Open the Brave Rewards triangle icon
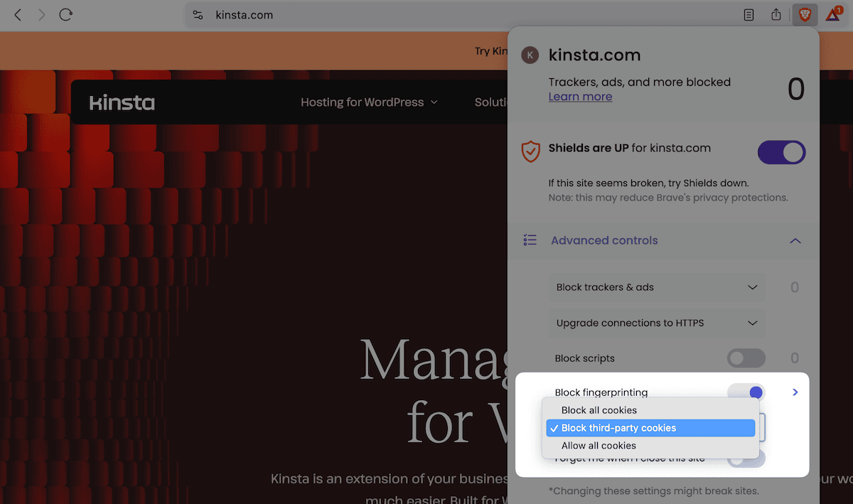Image resolution: width=853 pixels, height=504 pixels. coord(833,15)
